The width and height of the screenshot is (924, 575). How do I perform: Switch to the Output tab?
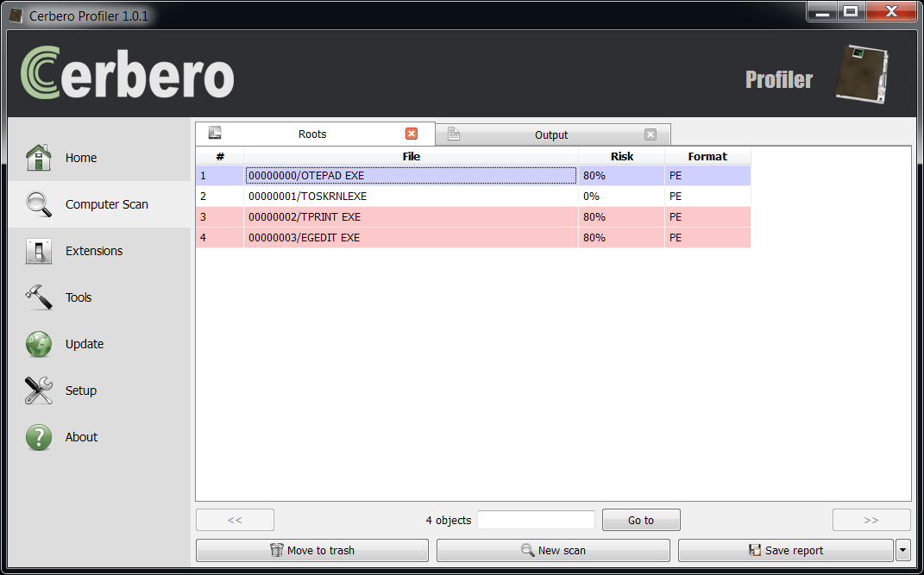point(553,134)
